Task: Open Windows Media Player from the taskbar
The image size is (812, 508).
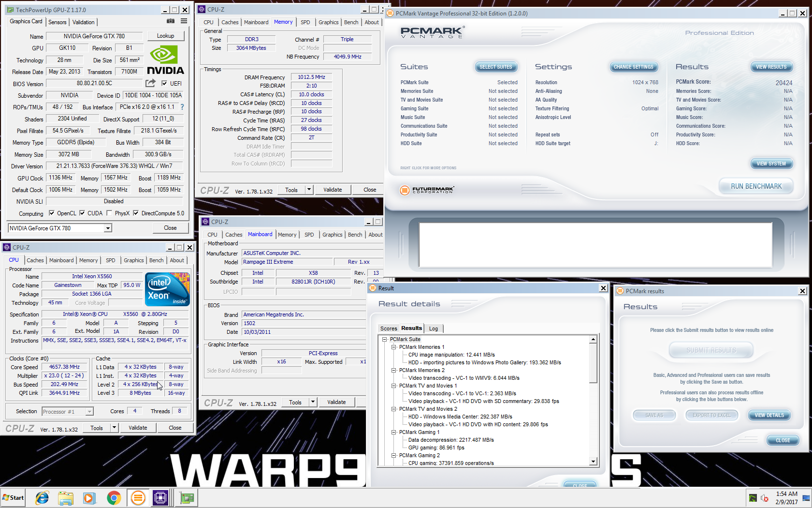Action: click(89, 497)
